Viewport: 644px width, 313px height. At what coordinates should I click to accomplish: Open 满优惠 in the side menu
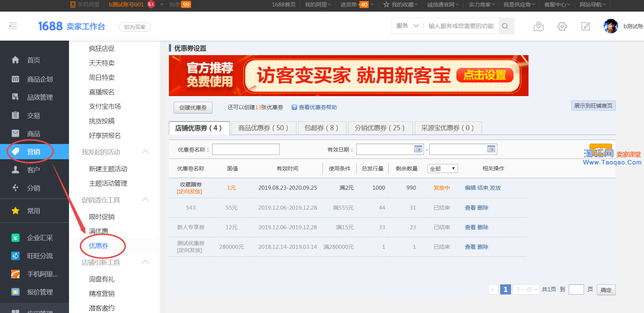(x=98, y=231)
